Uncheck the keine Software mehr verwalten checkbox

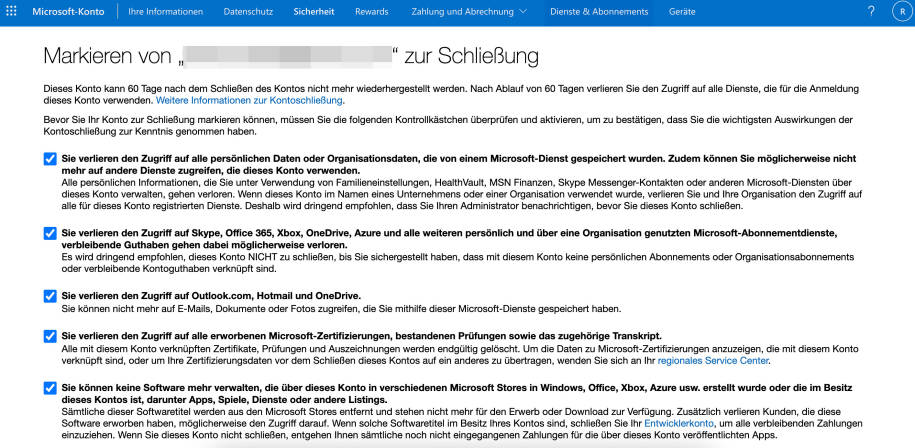(x=50, y=388)
